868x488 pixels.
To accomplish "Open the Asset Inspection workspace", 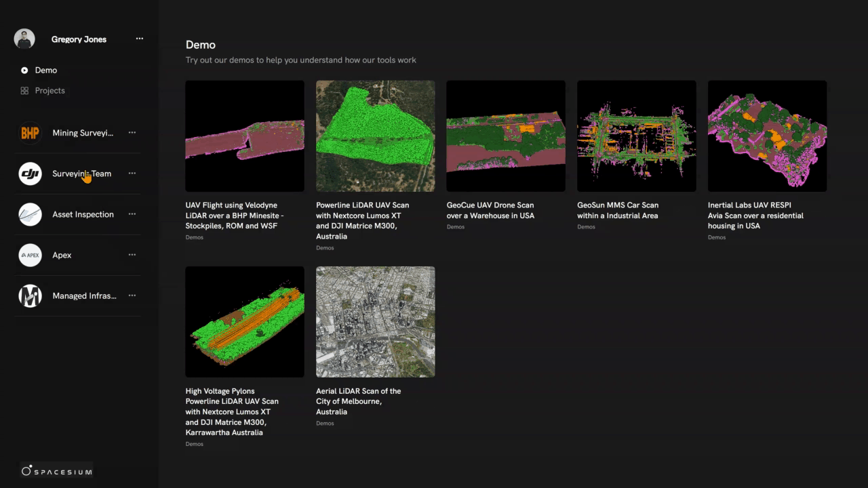I will (x=83, y=214).
